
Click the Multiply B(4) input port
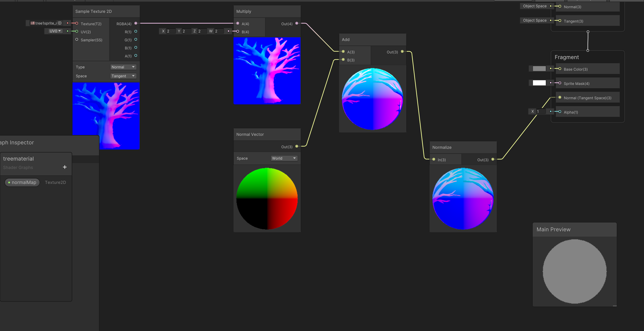(238, 31)
